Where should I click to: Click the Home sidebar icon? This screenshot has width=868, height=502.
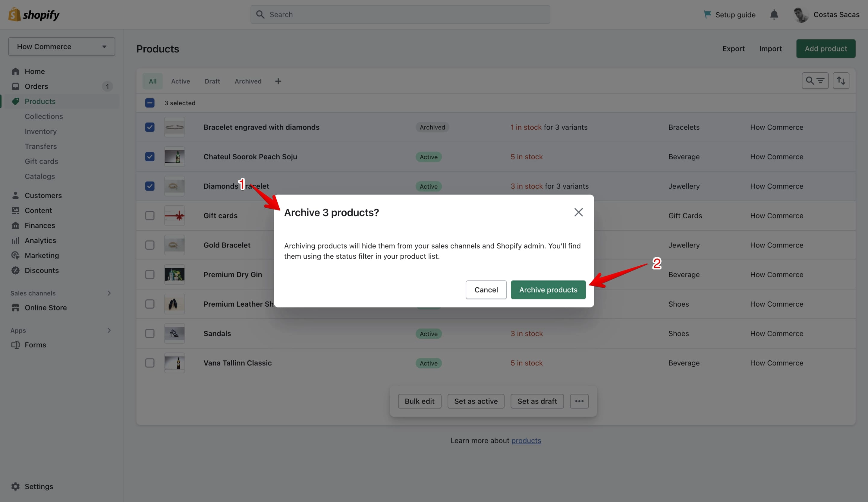tap(15, 71)
